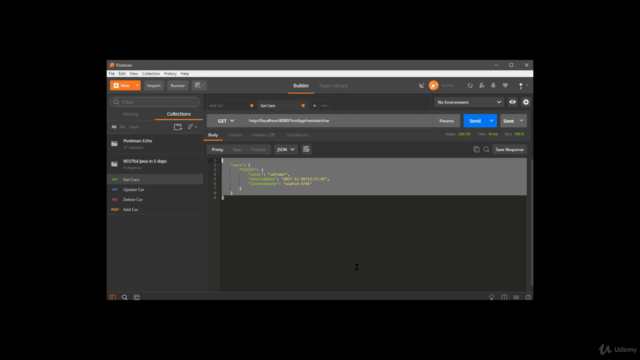The height and width of the screenshot is (360, 640).
Task: Click the request URL field
Action: click(339, 121)
